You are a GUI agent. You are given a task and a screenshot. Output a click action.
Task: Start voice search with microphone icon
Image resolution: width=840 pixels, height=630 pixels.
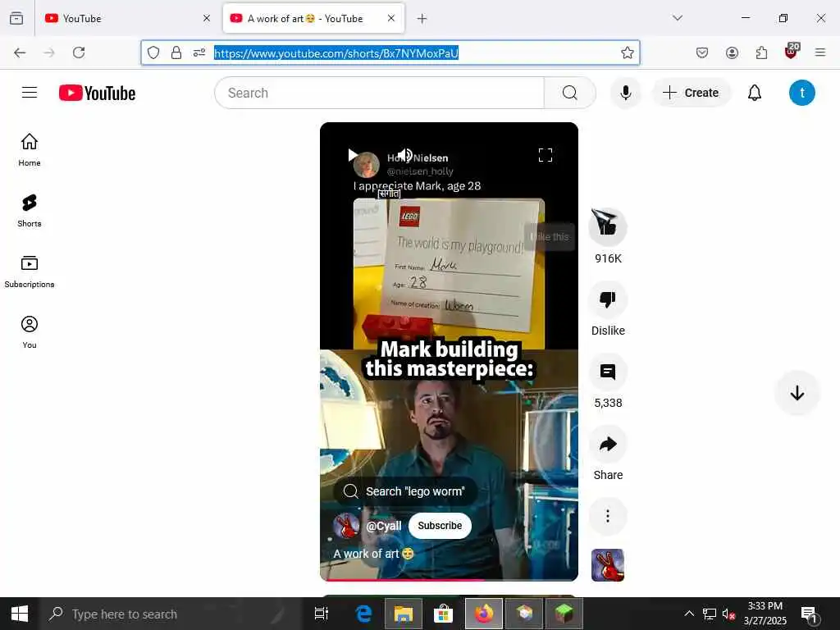click(625, 93)
